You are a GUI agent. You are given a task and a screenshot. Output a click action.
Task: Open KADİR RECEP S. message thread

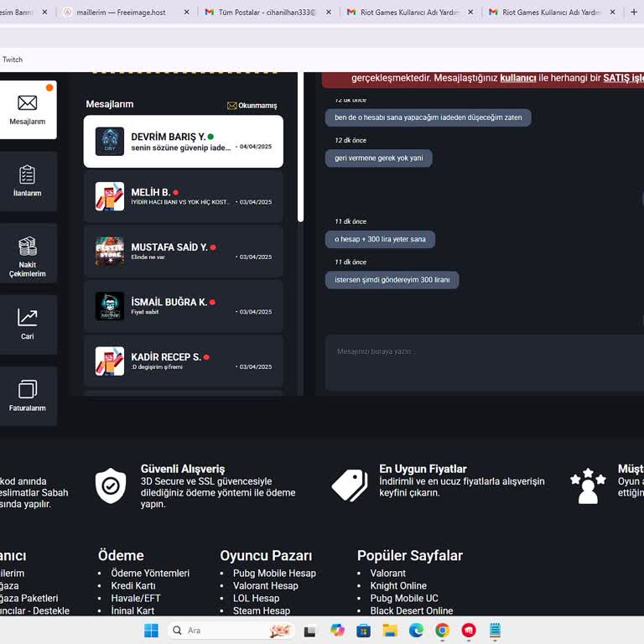(183, 361)
